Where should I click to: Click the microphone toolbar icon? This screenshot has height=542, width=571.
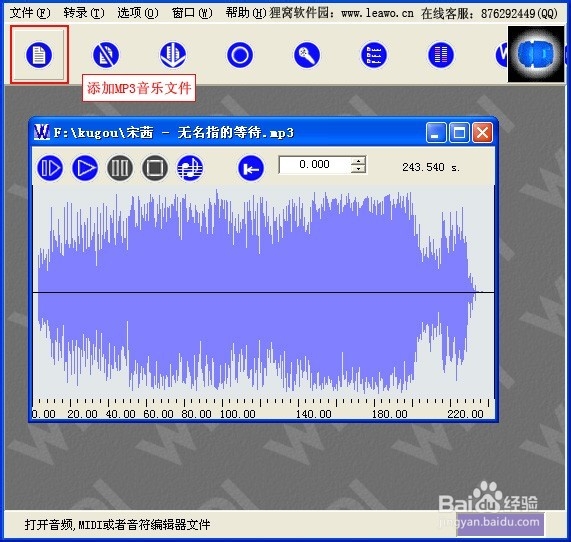pos(307,55)
